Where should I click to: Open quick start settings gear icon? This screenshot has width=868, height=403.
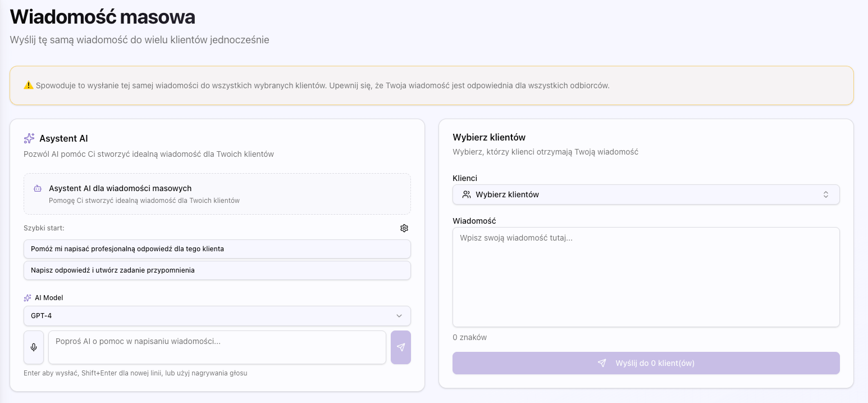404,228
